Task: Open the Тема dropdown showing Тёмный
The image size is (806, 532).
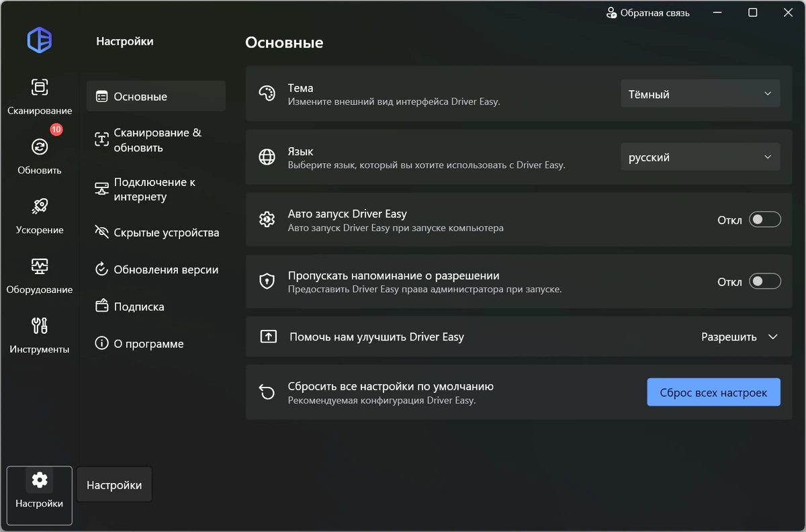Action: (x=700, y=94)
